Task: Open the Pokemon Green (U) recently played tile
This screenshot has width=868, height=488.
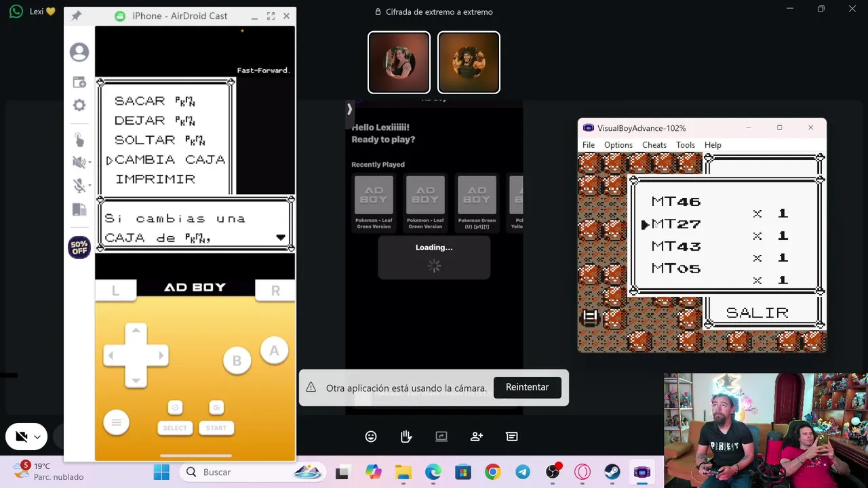Action: coord(477,202)
